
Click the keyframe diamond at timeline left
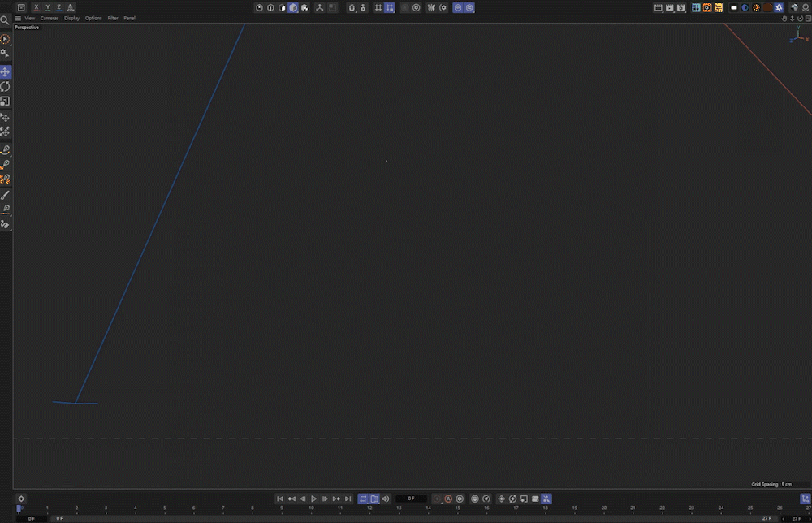21,499
